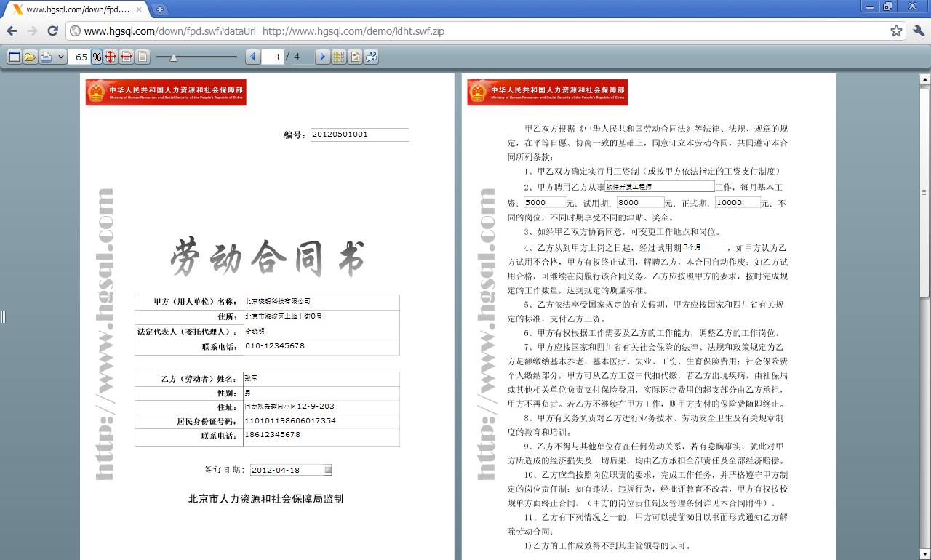Click the ministry logo banner on cover page
Viewport: 931px width, 560px height.
click(166, 92)
